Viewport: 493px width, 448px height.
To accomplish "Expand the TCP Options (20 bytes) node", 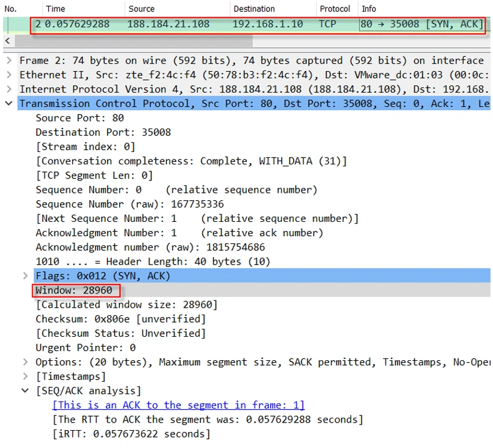I will pos(25,362).
